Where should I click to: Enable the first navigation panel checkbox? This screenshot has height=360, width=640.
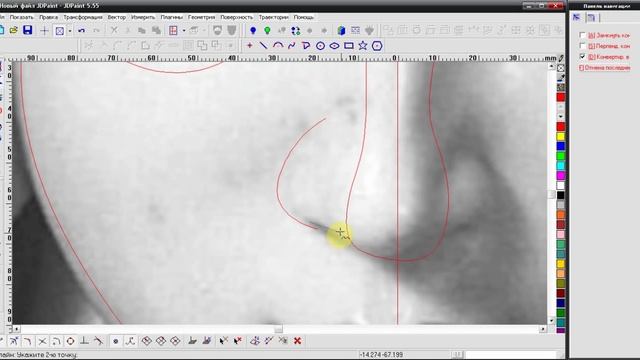pyautogui.click(x=582, y=35)
